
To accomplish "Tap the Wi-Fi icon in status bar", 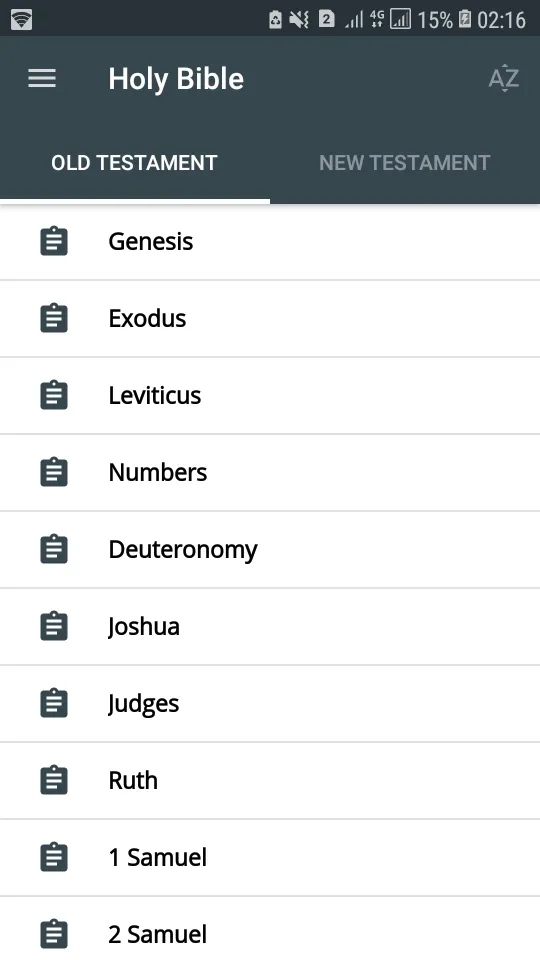I will pyautogui.click(x=21, y=20).
